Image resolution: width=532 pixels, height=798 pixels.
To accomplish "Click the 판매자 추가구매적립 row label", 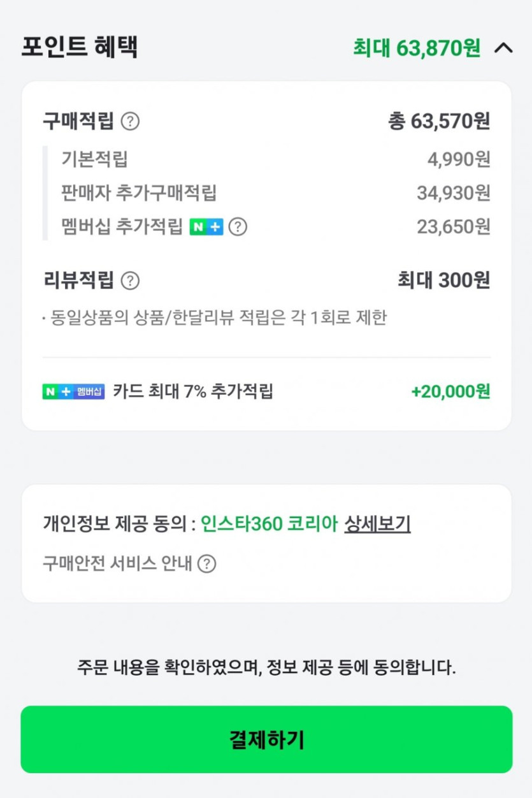I will [139, 192].
